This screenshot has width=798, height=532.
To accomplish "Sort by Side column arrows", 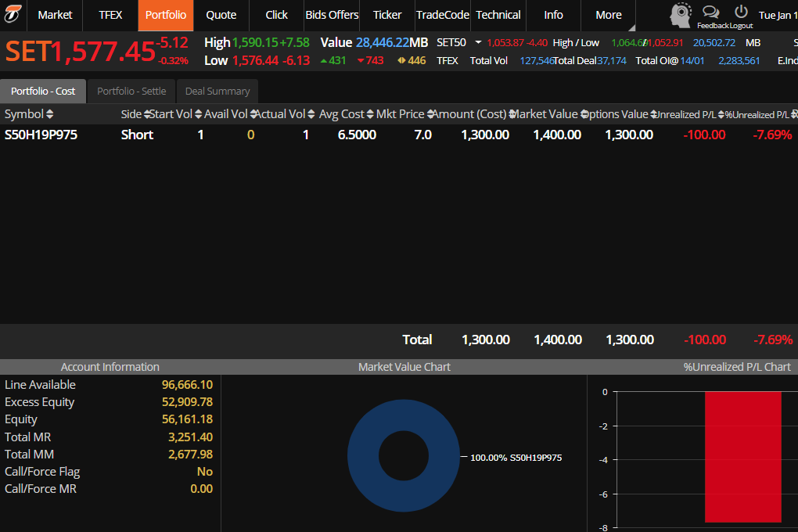I will (x=147, y=114).
